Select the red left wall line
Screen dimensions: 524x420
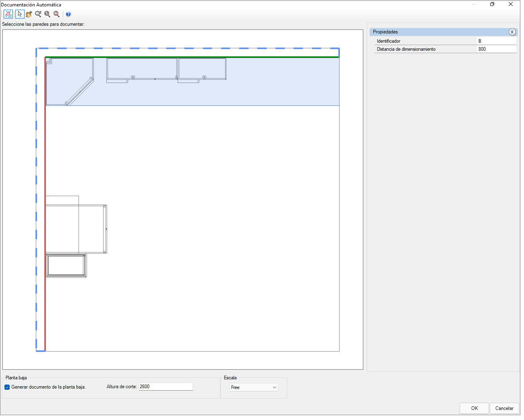point(45,204)
